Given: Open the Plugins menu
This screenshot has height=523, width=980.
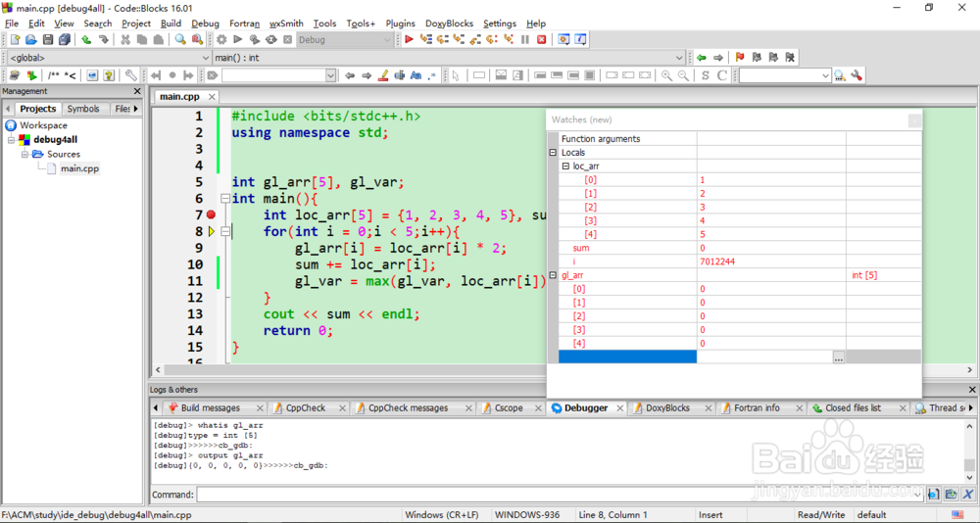Looking at the screenshot, I should coord(400,24).
